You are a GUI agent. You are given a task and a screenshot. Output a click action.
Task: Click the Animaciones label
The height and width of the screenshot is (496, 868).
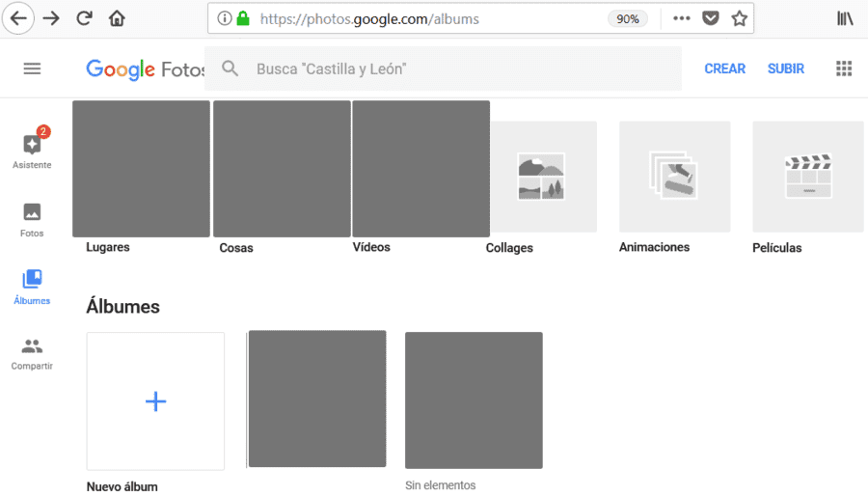[654, 247]
